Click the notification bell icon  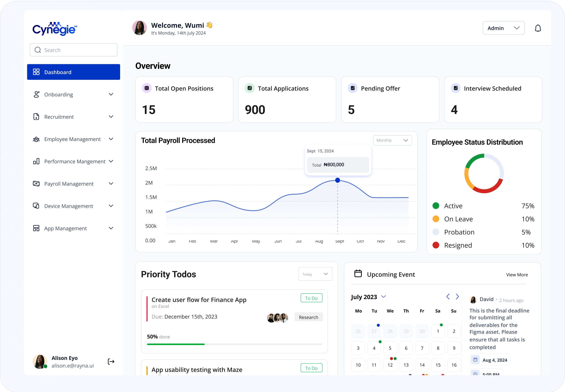pos(538,28)
